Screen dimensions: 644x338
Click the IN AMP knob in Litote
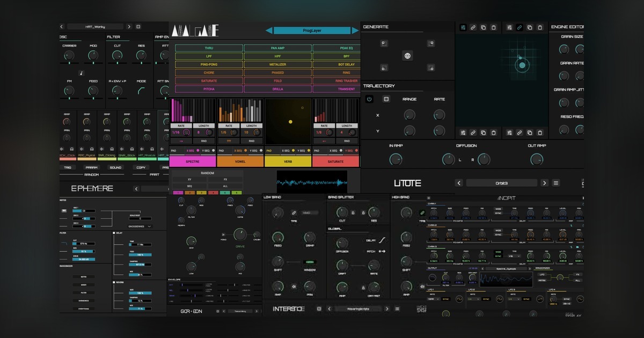[x=396, y=159]
